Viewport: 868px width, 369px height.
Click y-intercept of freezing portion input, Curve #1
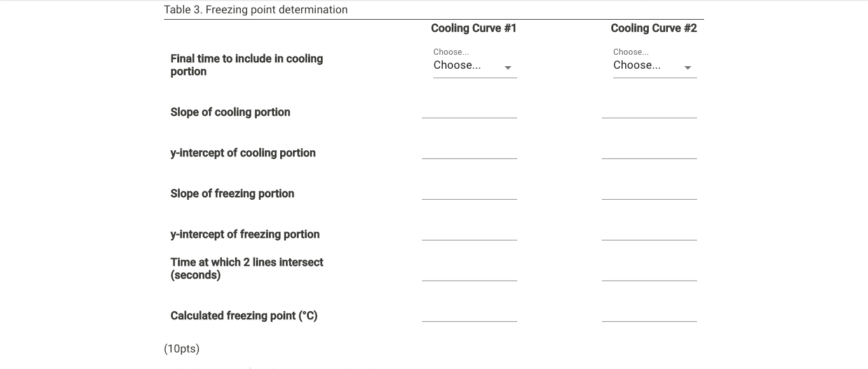click(470, 233)
